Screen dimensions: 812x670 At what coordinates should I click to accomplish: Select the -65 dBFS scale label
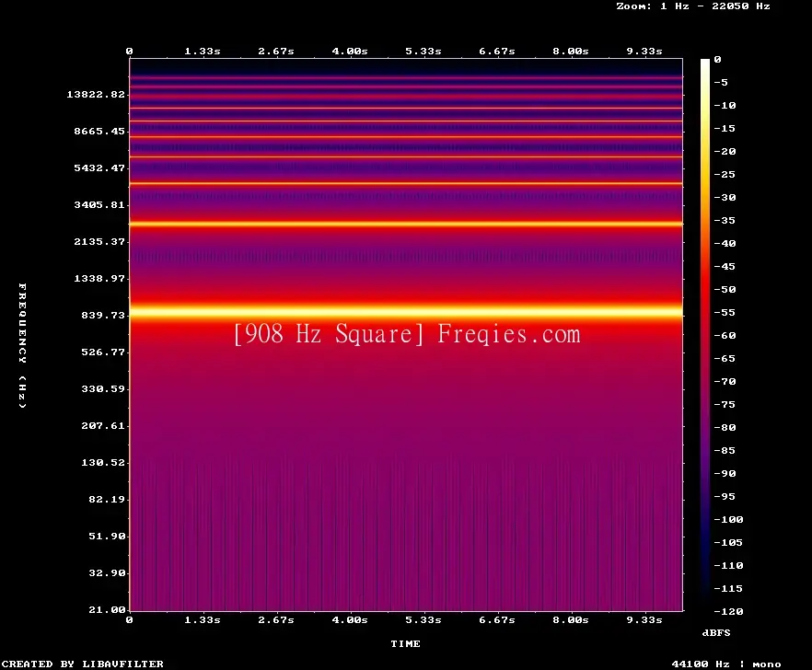(x=725, y=358)
